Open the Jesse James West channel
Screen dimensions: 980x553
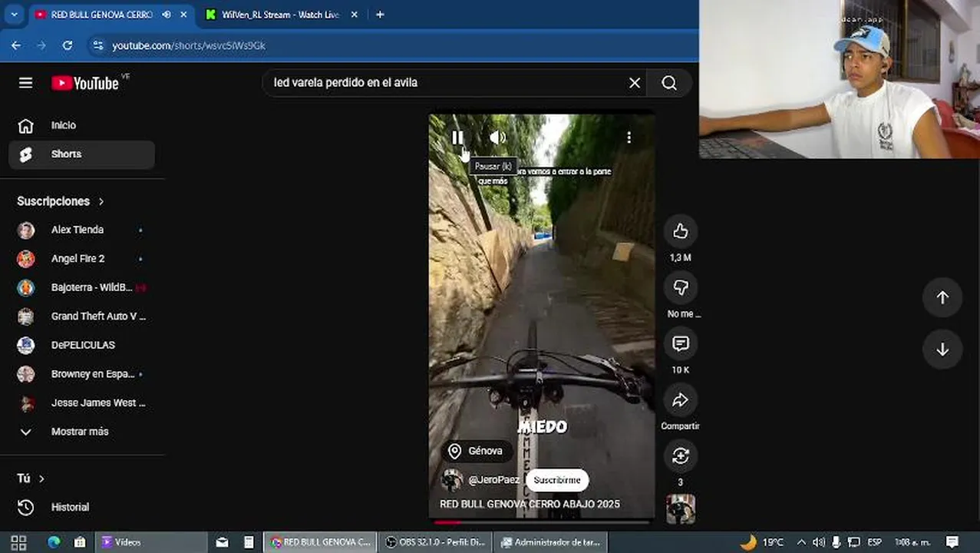(x=82, y=402)
